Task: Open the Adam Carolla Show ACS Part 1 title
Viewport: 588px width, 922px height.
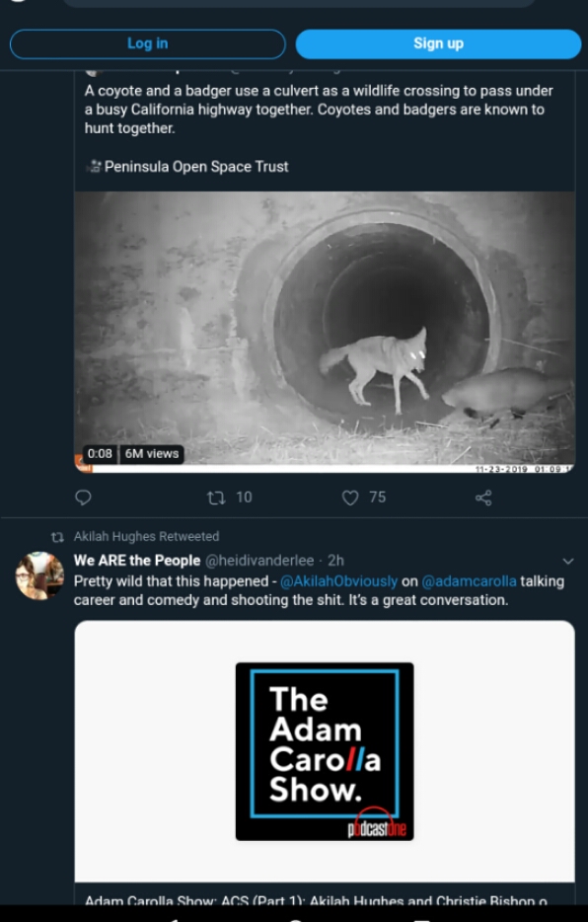Action: coord(316,900)
